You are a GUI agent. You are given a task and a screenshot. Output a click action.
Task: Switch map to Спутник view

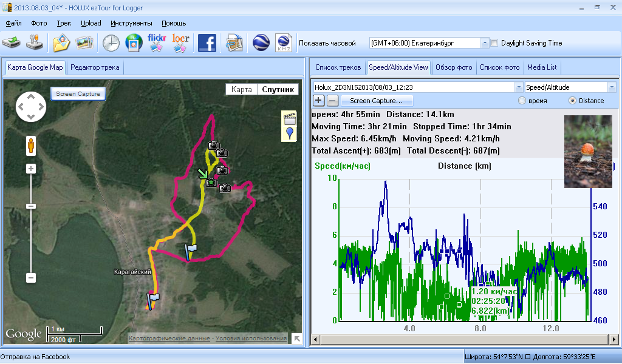[x=278, y=90]
